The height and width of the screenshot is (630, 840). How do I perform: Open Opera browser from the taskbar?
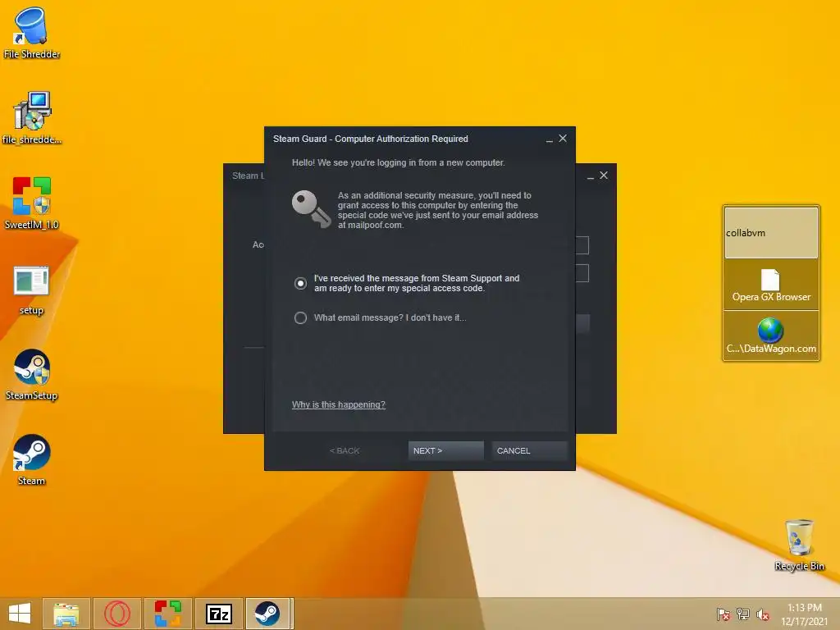(x=117, y=614)
